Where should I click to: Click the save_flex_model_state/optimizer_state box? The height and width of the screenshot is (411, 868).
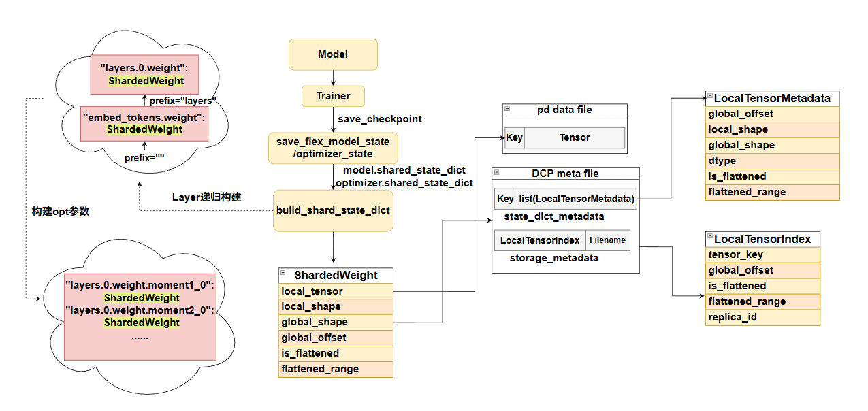point(333,148)
